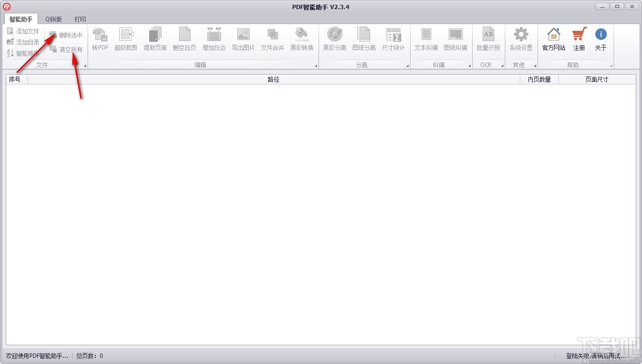Switch to the Q拼版 tab
Image resolution: width=642 pixels, height=364 pixels.
pos(53,19)
